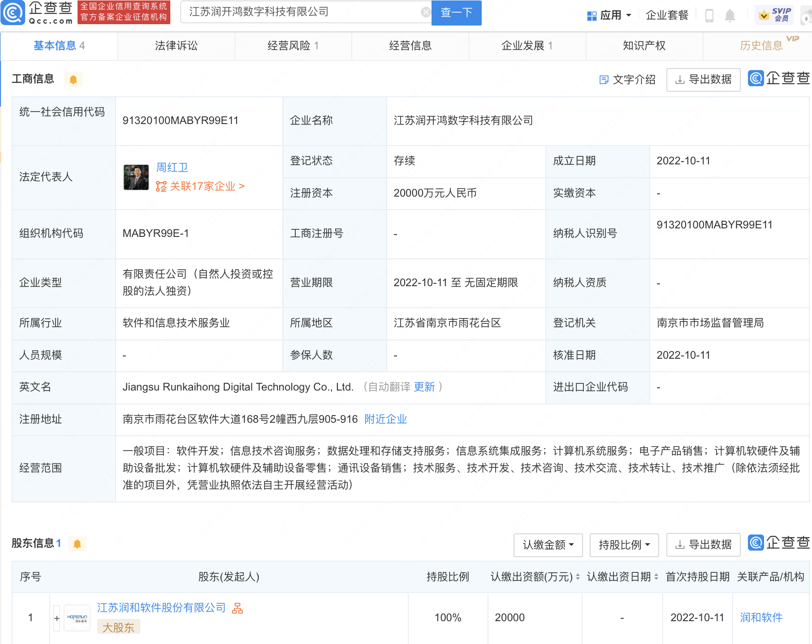Switch to the 经营风险 tab
The width and height of the screenshot is (812, 644).
(x=293, y=46)
